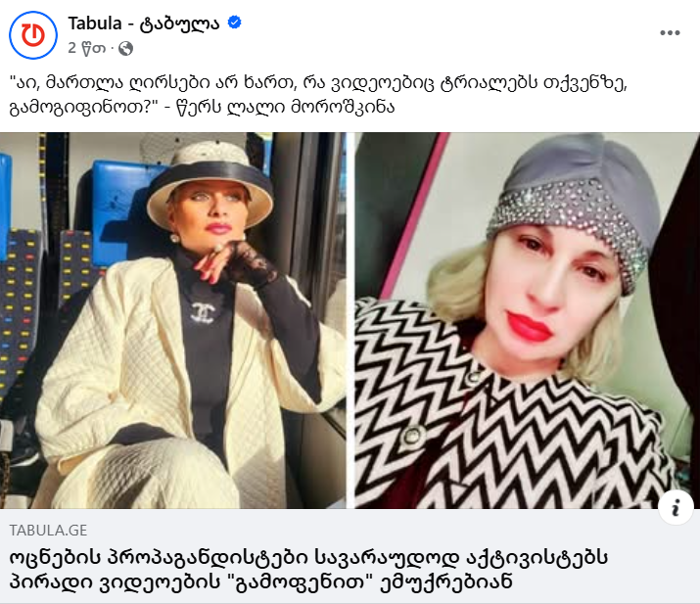The height and width of the screenshot is (604, 700).
Task: Click the sparkly brooch on black turtleneck
Action: coord(203,312)
